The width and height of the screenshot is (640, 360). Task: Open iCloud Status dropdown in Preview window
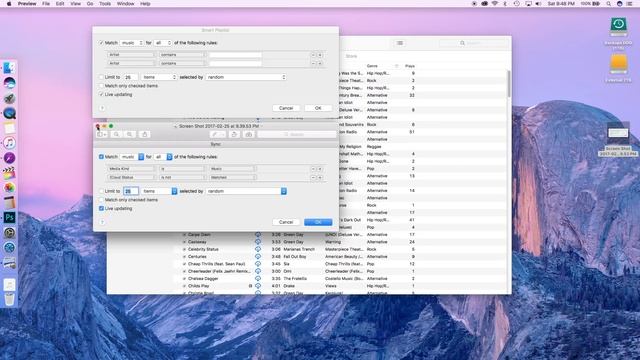tap(131, 178)
